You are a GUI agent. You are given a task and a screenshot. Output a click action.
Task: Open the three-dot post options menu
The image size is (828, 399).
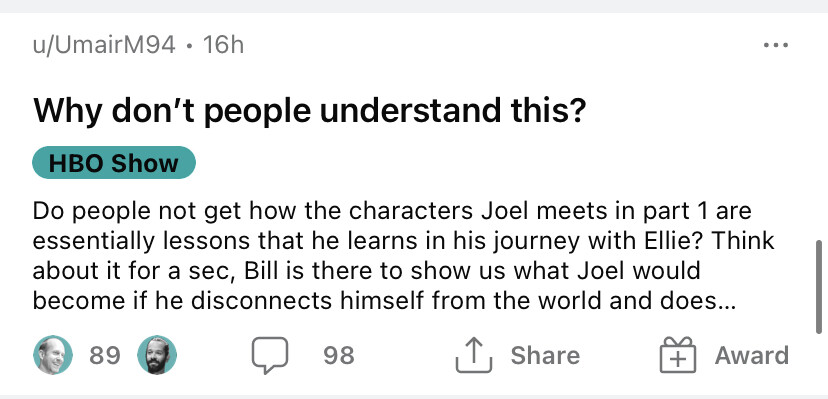[x=776, y=45]
